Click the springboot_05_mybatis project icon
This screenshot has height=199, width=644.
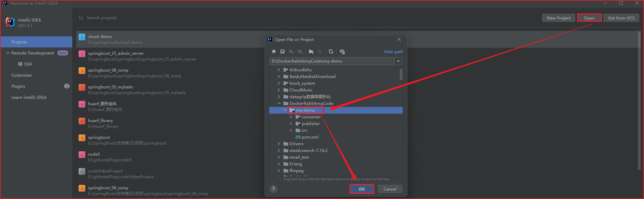coord(82,87)
